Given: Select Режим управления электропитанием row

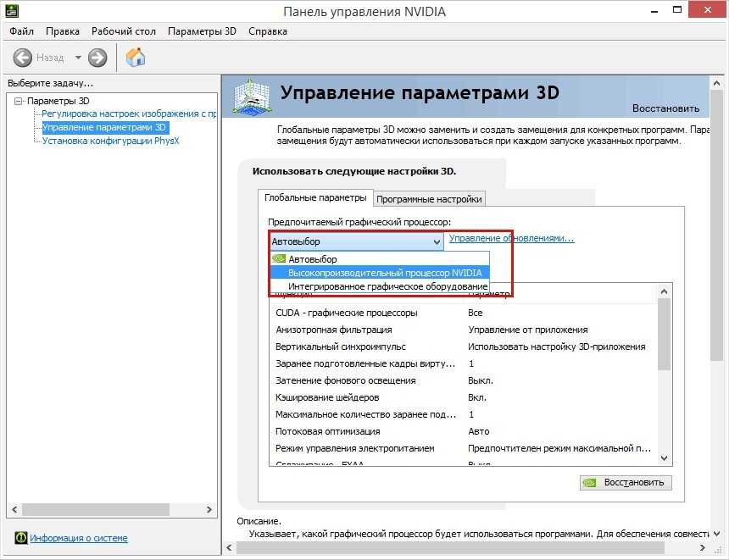Looking at the screenshot, I should (464, 448).
